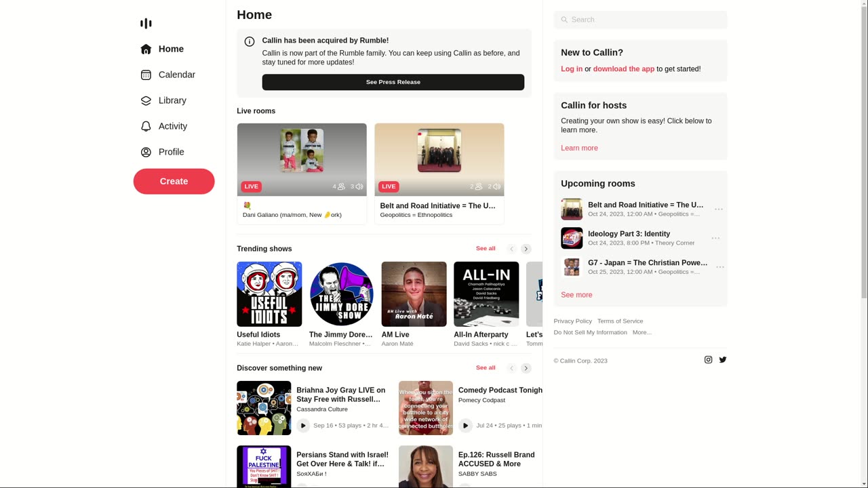Open Callin Twitter icon
This screenshot has width=868, height=488.
tap(723, 360)
